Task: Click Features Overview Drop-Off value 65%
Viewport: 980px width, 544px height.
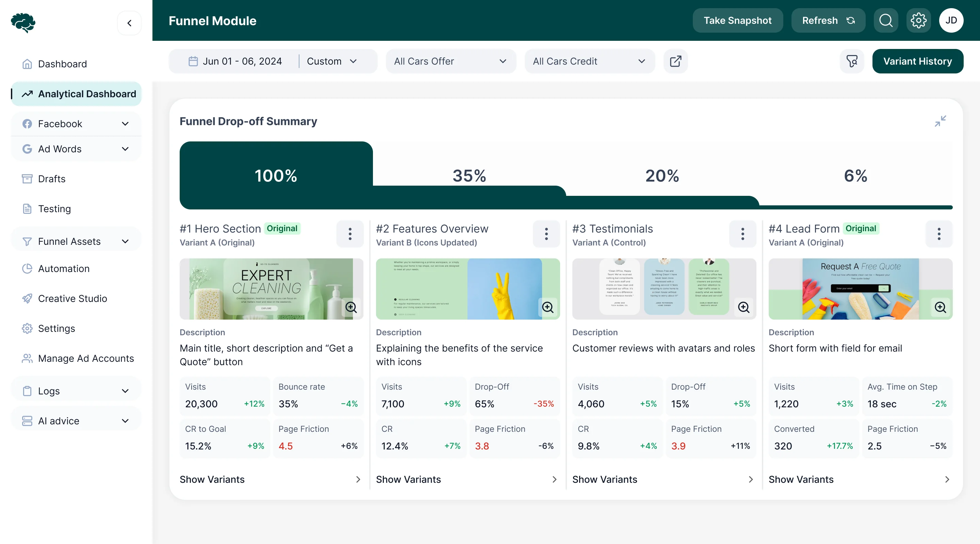Action: point(484,404)
